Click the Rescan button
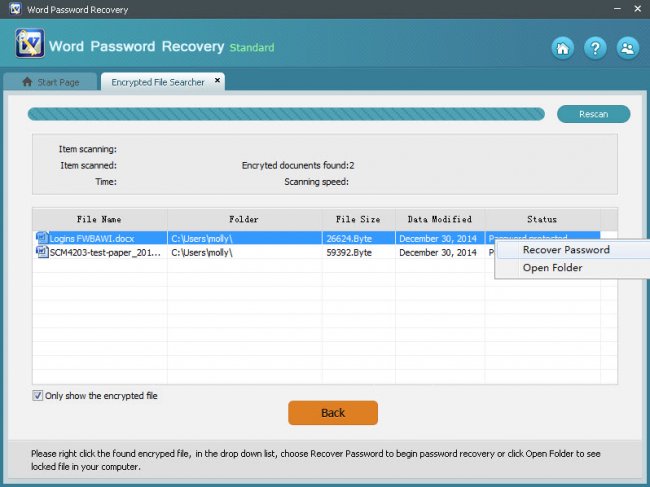The width and height of the screenshot is (650, 487). (593, 114)
